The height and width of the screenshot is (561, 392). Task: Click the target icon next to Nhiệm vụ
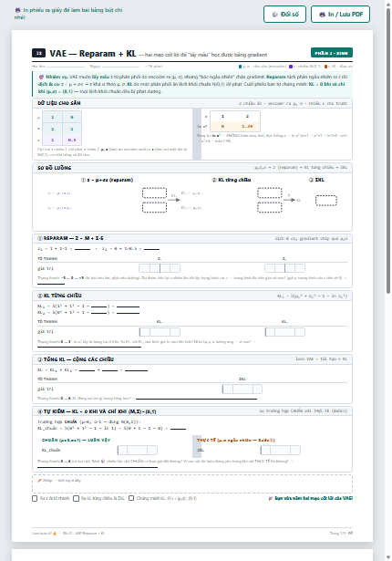[x=41, y=77]
